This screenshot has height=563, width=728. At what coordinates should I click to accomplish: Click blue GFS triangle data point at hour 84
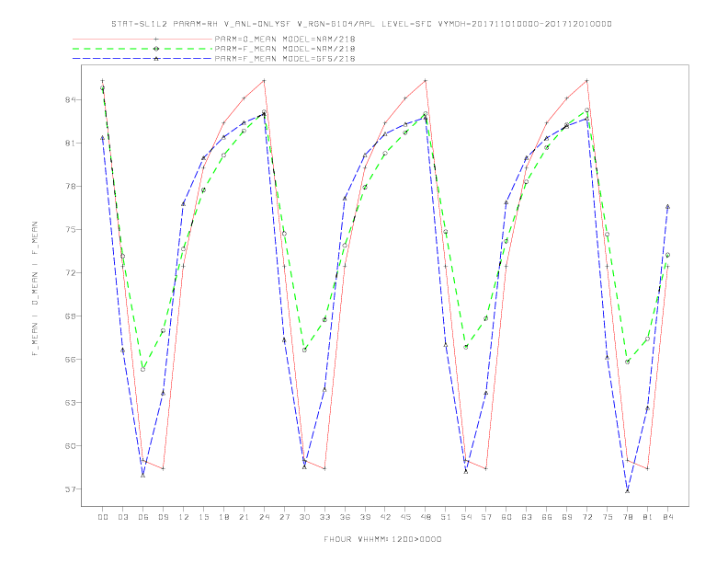667,206
